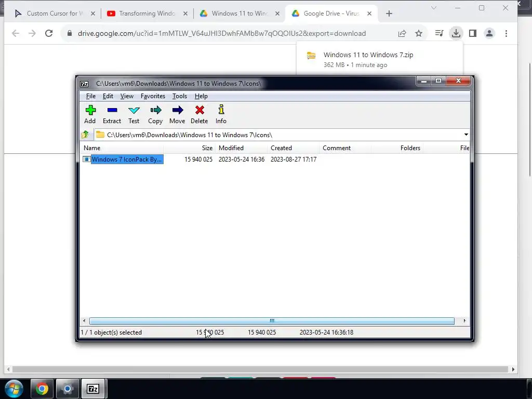This screenshot has height=399, width=532.
Task: Open the Chrome profile avatar
Action: tap(489, 33)
